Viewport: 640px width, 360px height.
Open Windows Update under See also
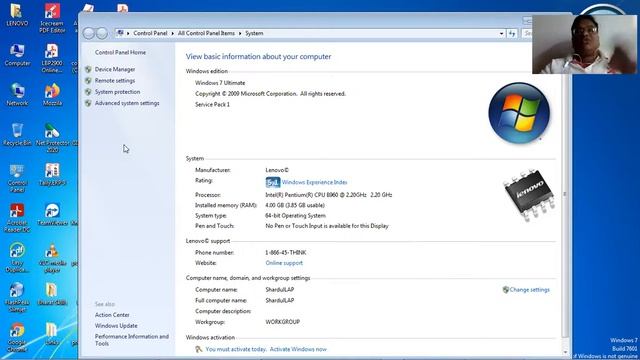116,326
